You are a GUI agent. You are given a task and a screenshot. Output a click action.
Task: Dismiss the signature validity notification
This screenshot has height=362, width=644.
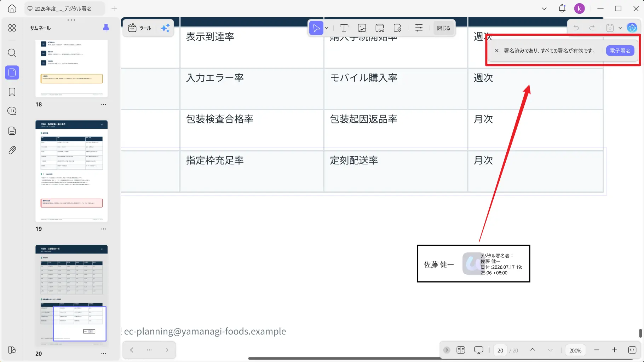(x=497, y=51)
